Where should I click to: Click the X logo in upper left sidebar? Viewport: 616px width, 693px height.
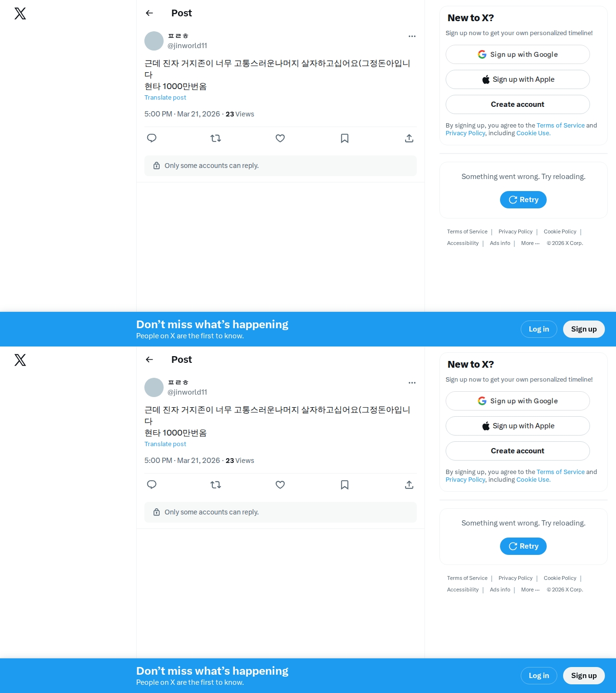(x=20, y=13)
